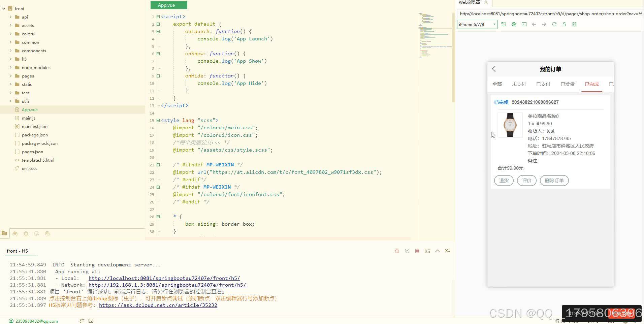Open the Local localhost:8081 link in console
Viewport: 644px width, 324px height.
[164, 278]
